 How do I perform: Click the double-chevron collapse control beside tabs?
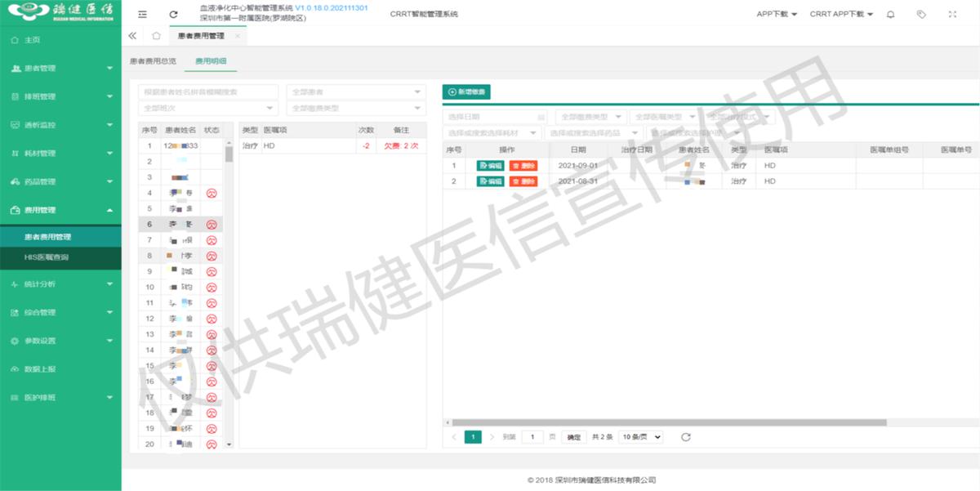point(132,36)
